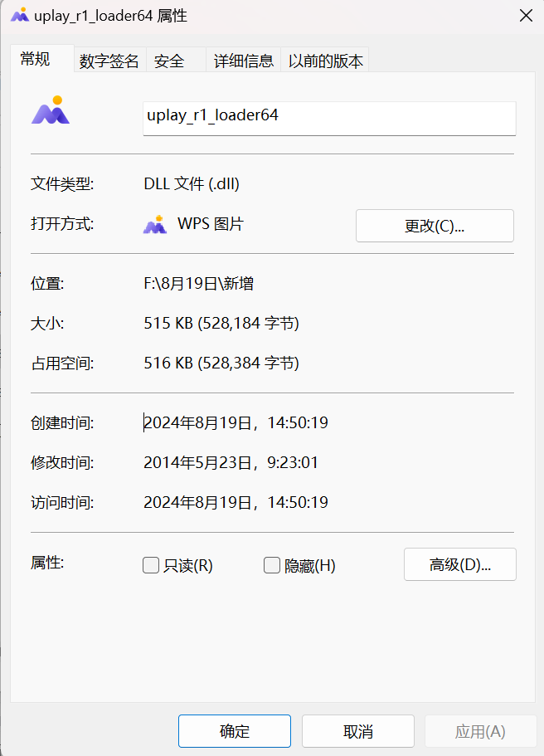The width and height of the screenshot is (544, 756).
Task: Confirm with the 确定 button
Action: point(235,731)
